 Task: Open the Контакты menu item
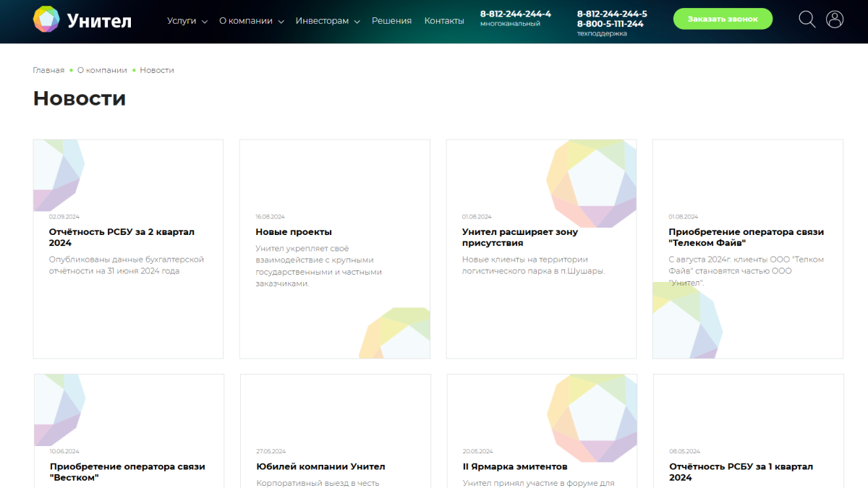coord(444,21)
